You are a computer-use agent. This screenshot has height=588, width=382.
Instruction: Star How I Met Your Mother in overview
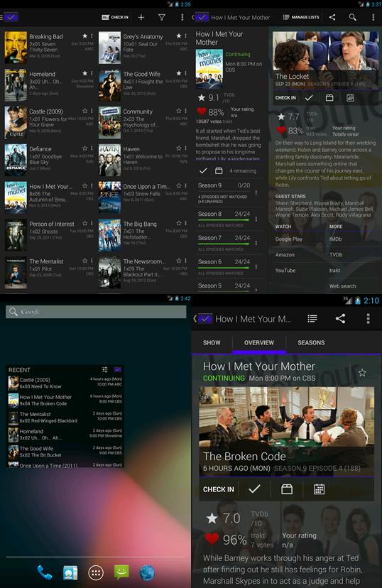[x=361, y=373]
